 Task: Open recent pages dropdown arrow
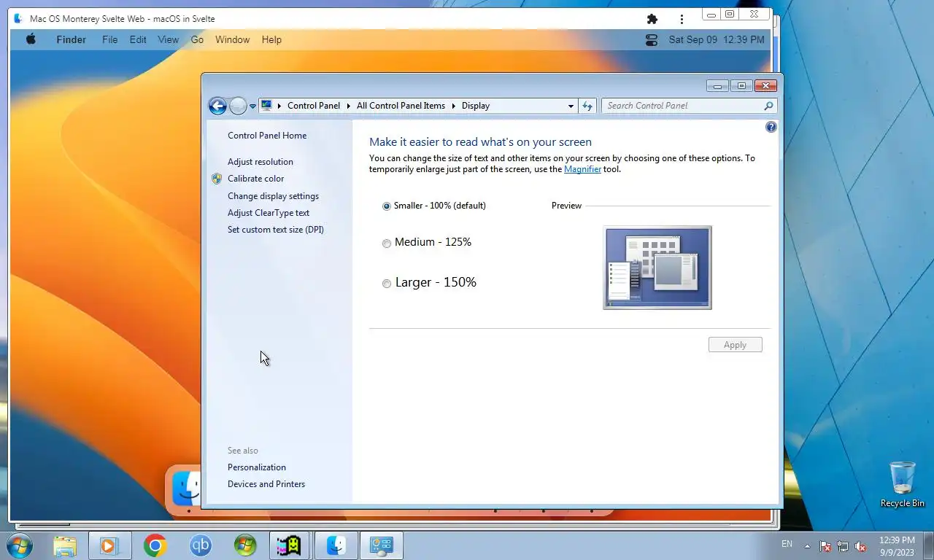tap(252, 106)
